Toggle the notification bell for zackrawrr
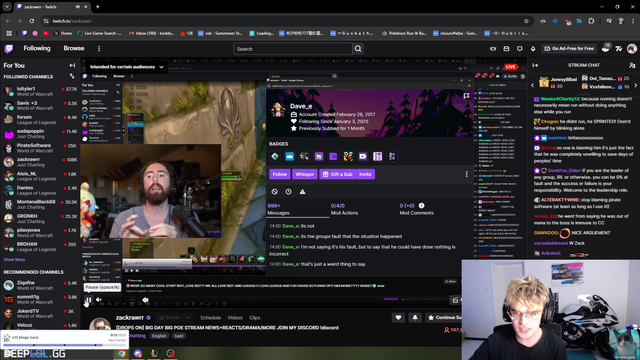This screenshot has height=360, width=640. coord(415,318)
